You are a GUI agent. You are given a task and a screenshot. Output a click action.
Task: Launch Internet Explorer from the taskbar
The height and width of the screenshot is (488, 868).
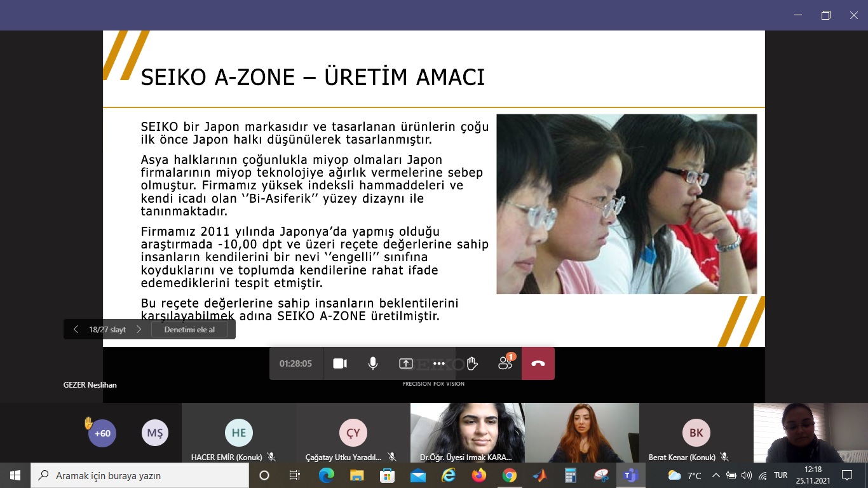pos(449,475)
